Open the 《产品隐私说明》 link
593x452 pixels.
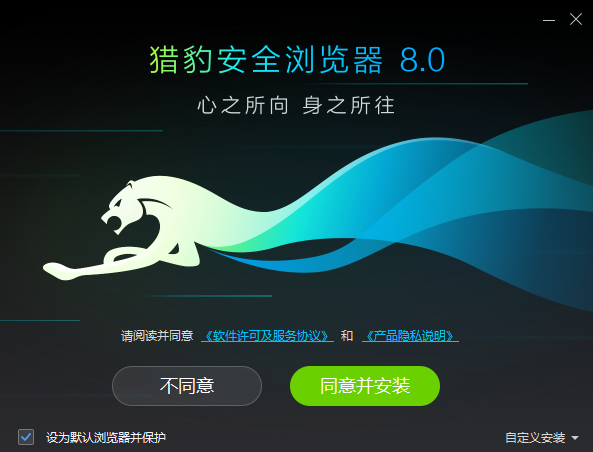point(410,336)
